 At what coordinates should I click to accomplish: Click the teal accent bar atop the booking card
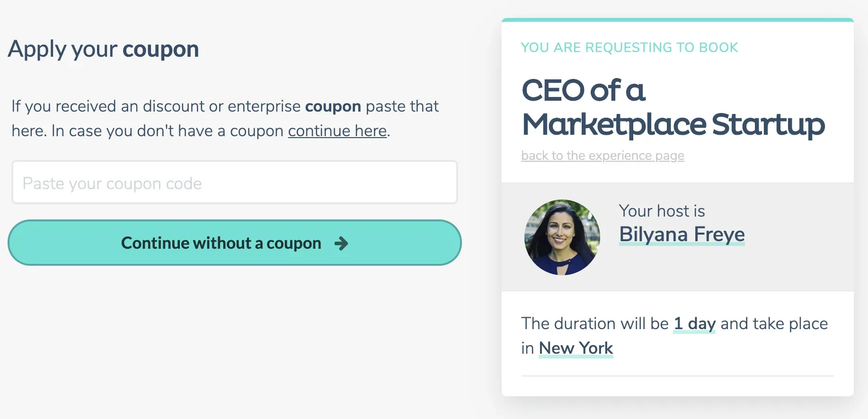click(677, 20)
